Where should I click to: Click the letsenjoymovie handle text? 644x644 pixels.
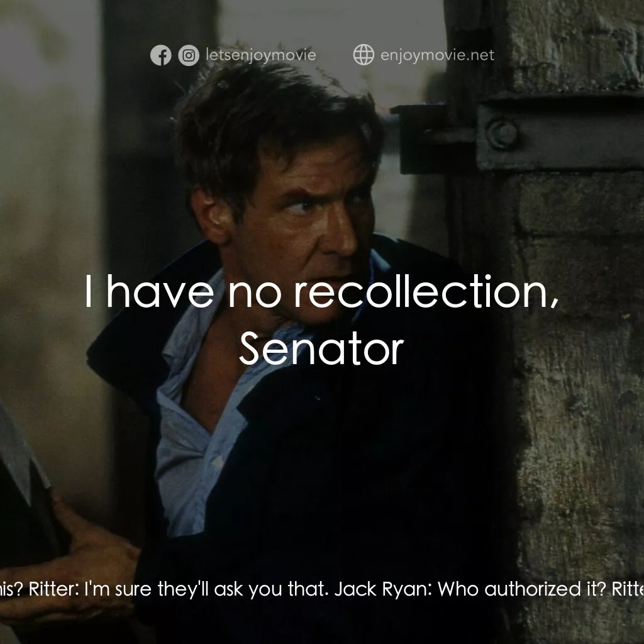(x=261, y=55)
